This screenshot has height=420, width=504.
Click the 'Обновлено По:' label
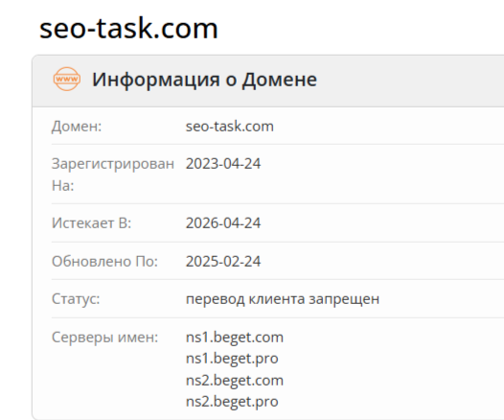point(104,261)
